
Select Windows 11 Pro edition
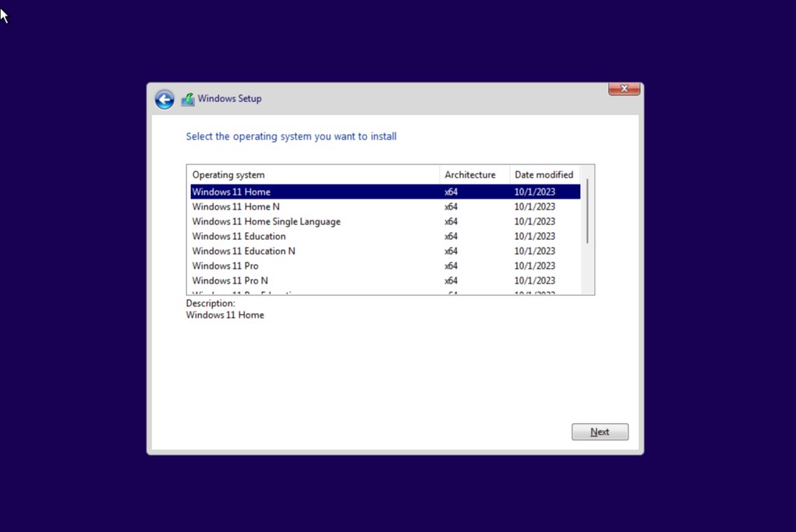pyautogui.click(x=225, y=266)
